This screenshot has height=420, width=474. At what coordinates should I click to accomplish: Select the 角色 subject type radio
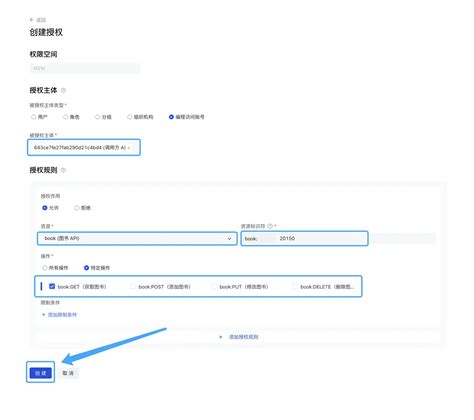[x=66, y=117]
